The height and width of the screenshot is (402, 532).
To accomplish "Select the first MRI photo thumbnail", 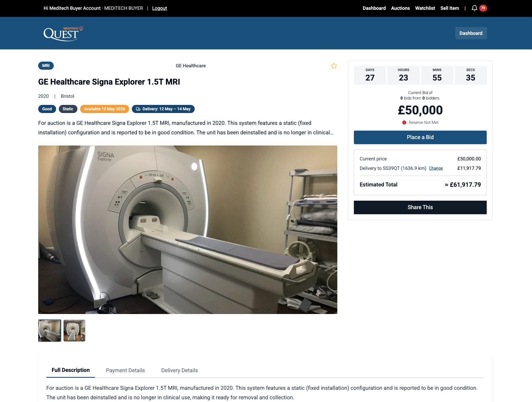I will [x=50, y=331].
